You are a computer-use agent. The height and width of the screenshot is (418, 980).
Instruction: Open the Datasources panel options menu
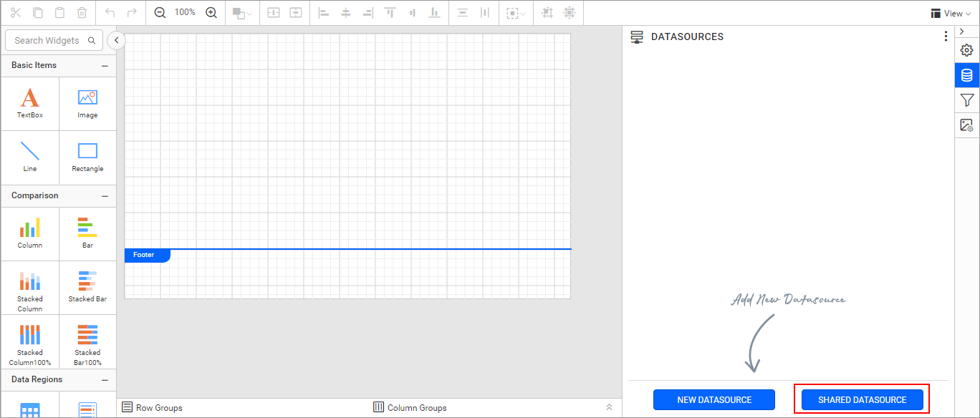(x=946, y=37)
